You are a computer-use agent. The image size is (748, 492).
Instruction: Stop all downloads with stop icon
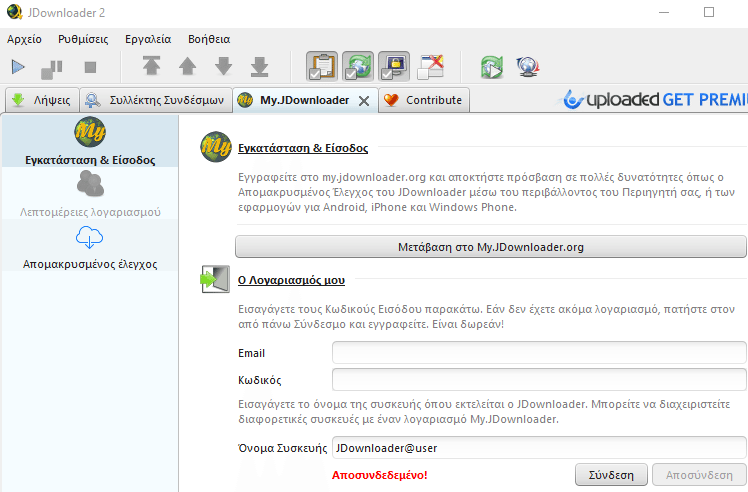pyautogui.click(x=90, y=67)
